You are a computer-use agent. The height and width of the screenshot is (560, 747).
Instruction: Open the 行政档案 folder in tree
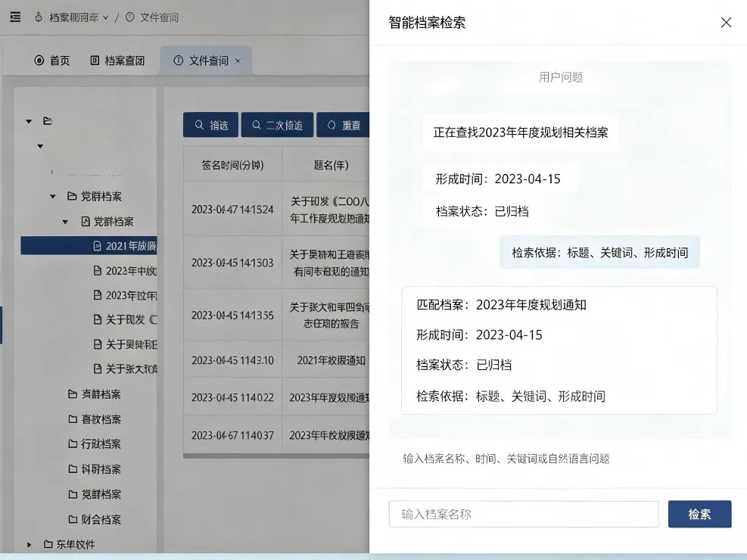tap(95, 443)
